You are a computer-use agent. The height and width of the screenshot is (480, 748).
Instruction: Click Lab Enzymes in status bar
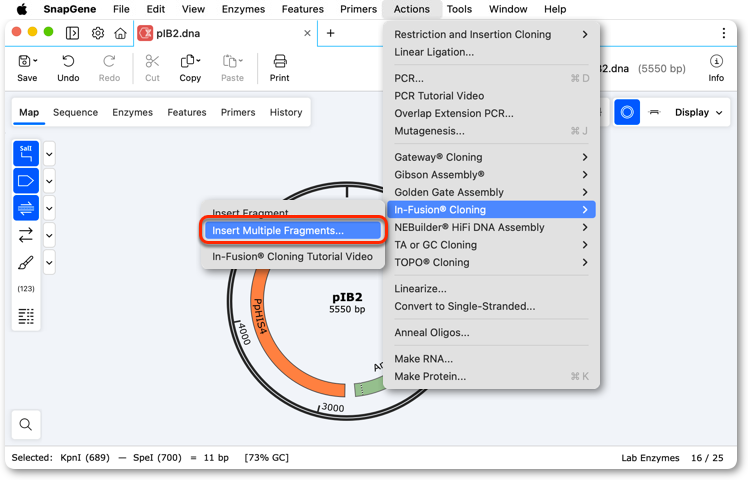pos(650,458)
